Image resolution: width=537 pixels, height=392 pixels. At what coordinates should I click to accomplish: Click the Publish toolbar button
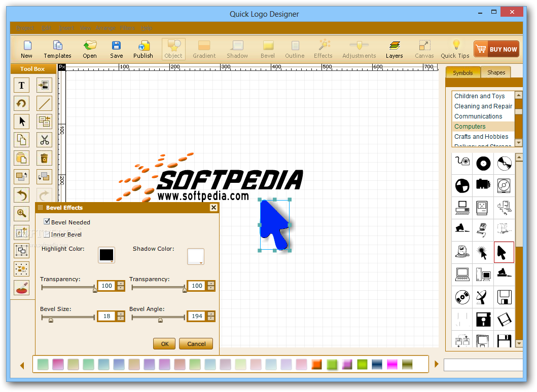click(x=143, y=49)
